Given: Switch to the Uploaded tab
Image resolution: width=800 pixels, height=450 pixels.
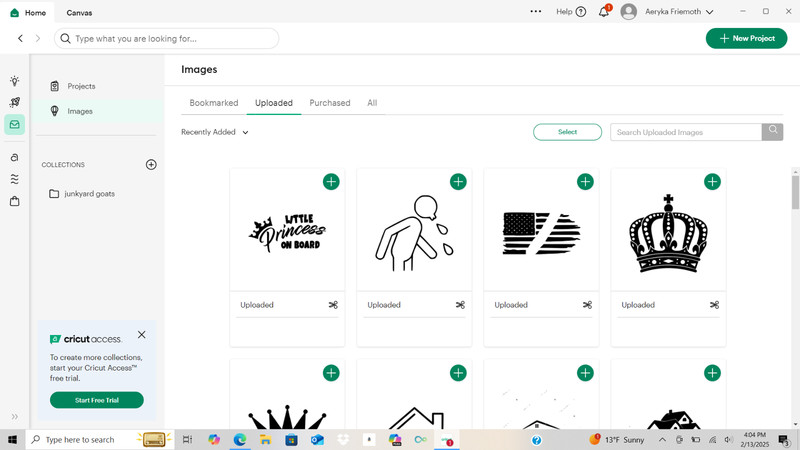Looking at the screenshot, I should 274,103.
